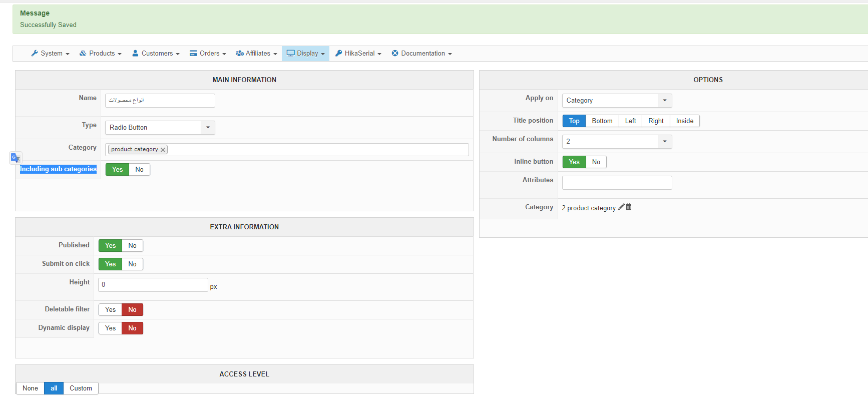
Task: Click the Products cubes icon
Action: tap(83, 53)
